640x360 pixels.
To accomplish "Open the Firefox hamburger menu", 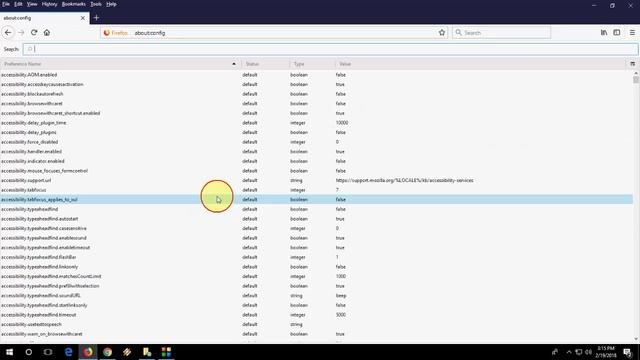I will [x=632, y=33].
